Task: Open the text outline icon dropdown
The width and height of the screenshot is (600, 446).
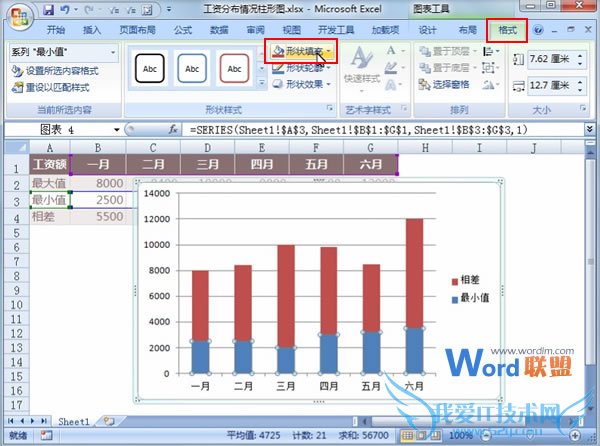Action: [x=395, y=68]
